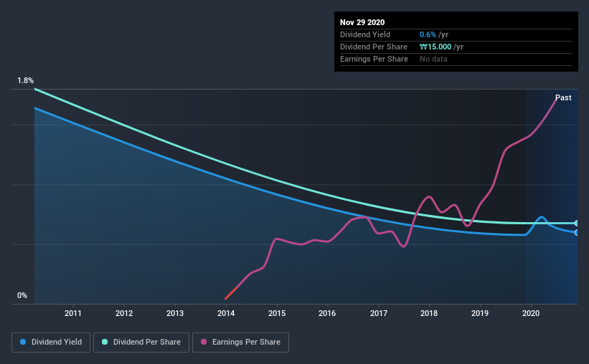Click the teal Dividend Per Share legend dot
This screenshot has height=364, width=589.
105,342
